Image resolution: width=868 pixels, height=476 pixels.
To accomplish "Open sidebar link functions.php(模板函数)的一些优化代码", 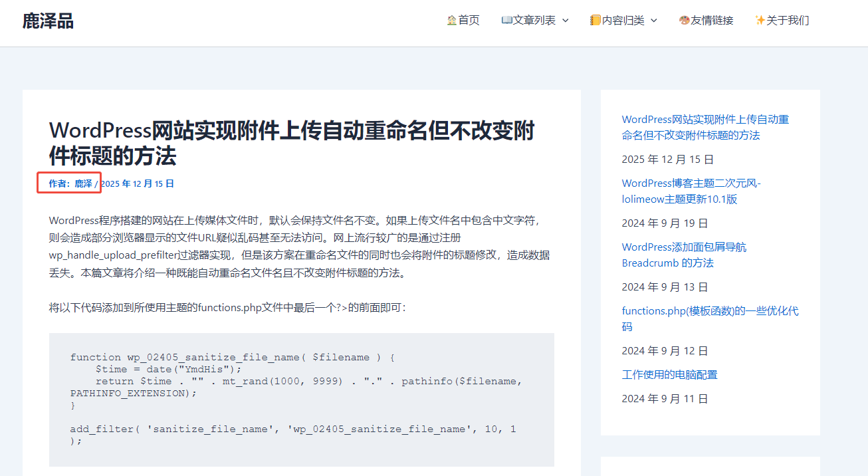I will pyautogui.click(x=710, y=319).
